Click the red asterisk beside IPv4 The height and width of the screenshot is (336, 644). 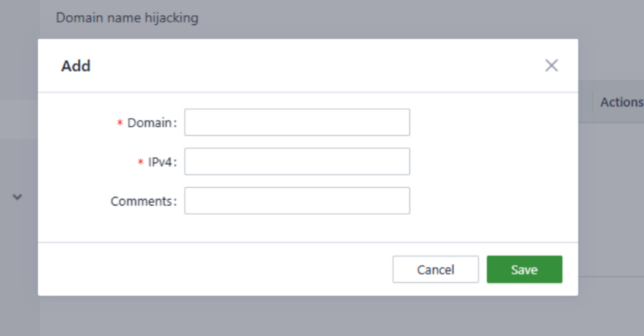[140, 163]
